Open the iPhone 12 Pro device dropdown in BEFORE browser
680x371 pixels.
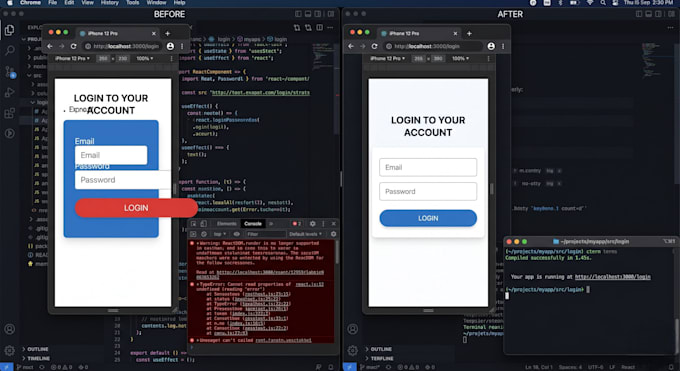(x=72, y=58)
